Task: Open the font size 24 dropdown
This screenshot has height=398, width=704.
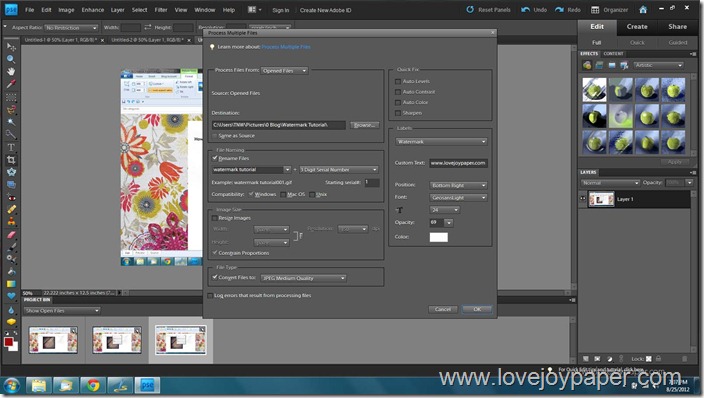Action: pyautogui.click(x=444, y=210)
